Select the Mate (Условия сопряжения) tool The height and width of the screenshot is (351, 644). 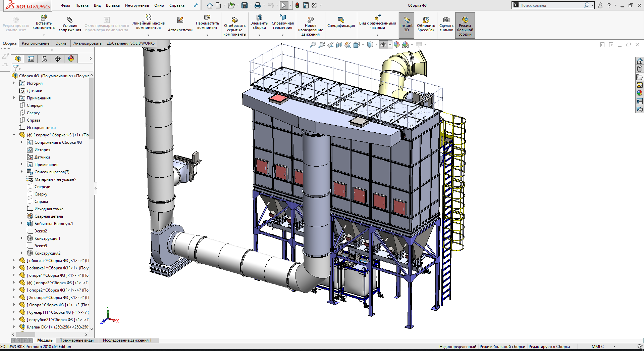pos(70,20)
